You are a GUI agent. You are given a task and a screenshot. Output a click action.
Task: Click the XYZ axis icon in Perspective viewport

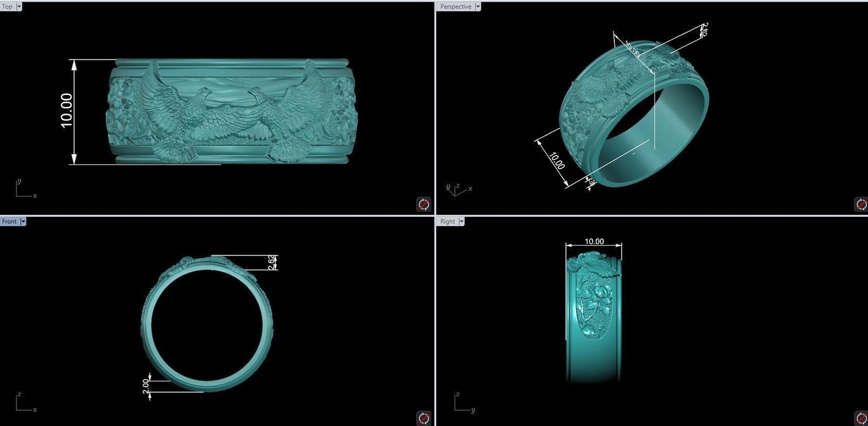pos(457,189)
